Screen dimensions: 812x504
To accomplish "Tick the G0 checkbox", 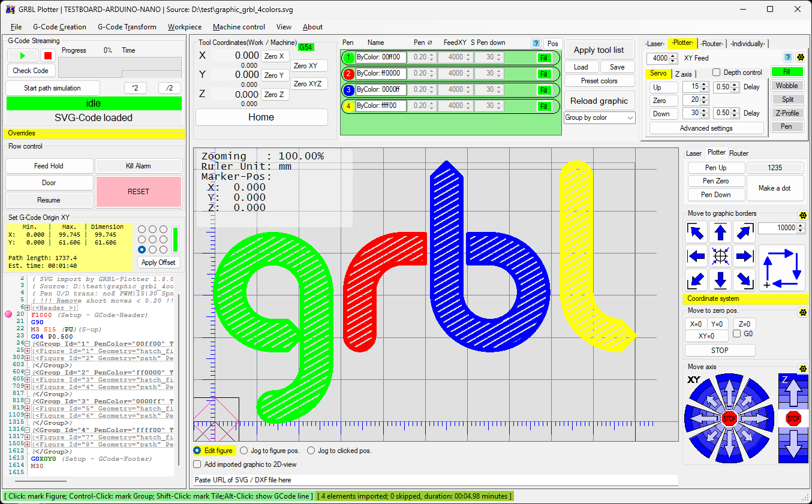I will click(736, 334).
